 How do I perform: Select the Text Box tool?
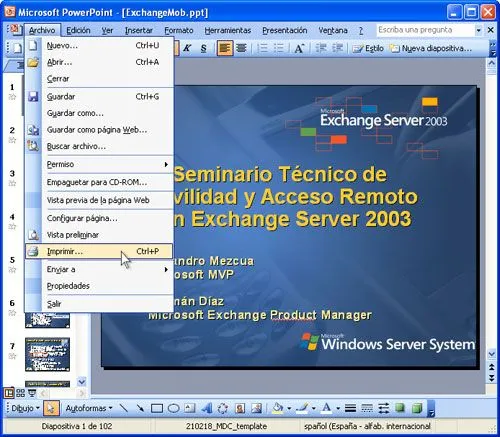190,408
